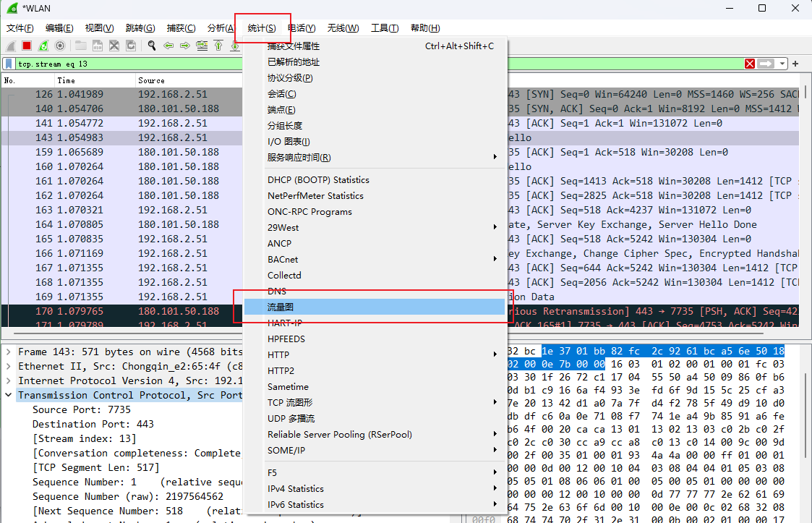Image resolution: width=812 pixels, height=523 pixels.
Task: Expand the IPv4 Statistics submenu
Action: click(x=375, y=489)
